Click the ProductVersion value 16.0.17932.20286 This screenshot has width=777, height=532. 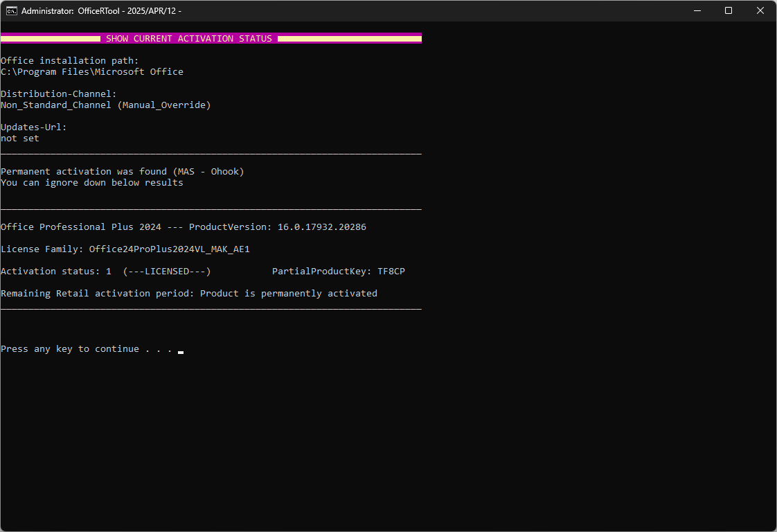click(322, 227)
